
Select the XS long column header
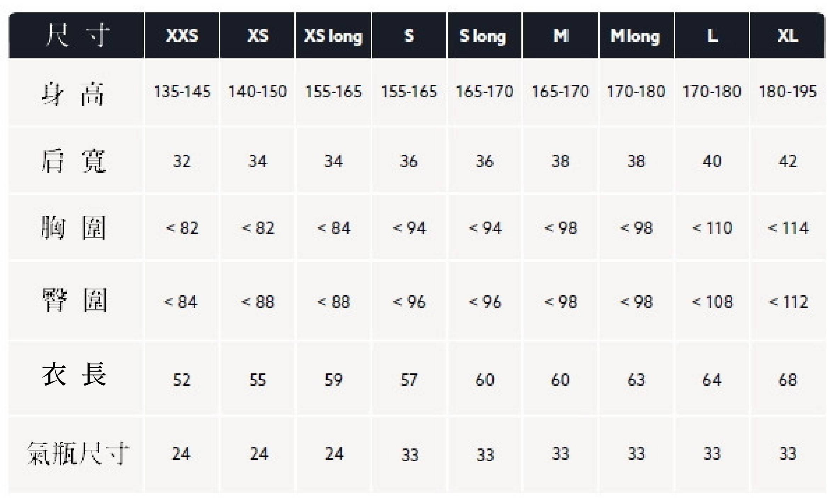[x=333, y=36]
